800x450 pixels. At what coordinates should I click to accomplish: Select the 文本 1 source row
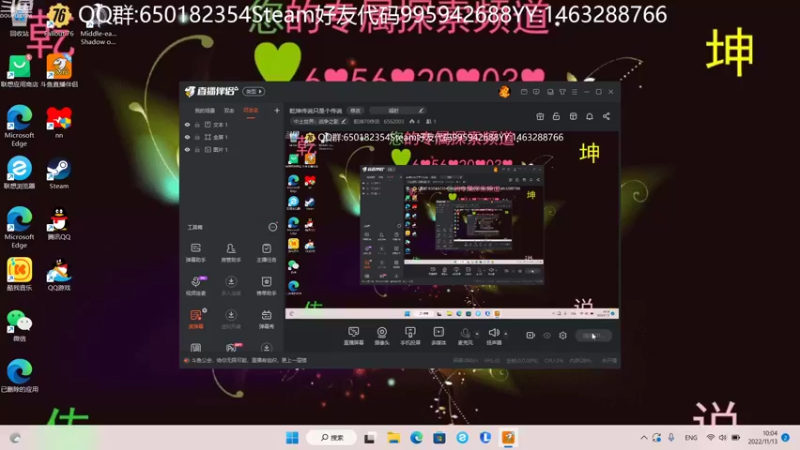232,124
